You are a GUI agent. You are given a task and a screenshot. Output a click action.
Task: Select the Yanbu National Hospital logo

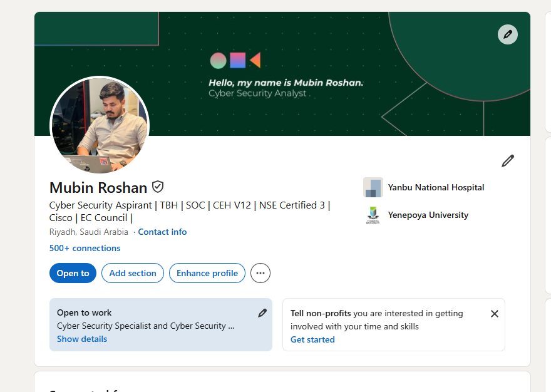tap(373, 187)
